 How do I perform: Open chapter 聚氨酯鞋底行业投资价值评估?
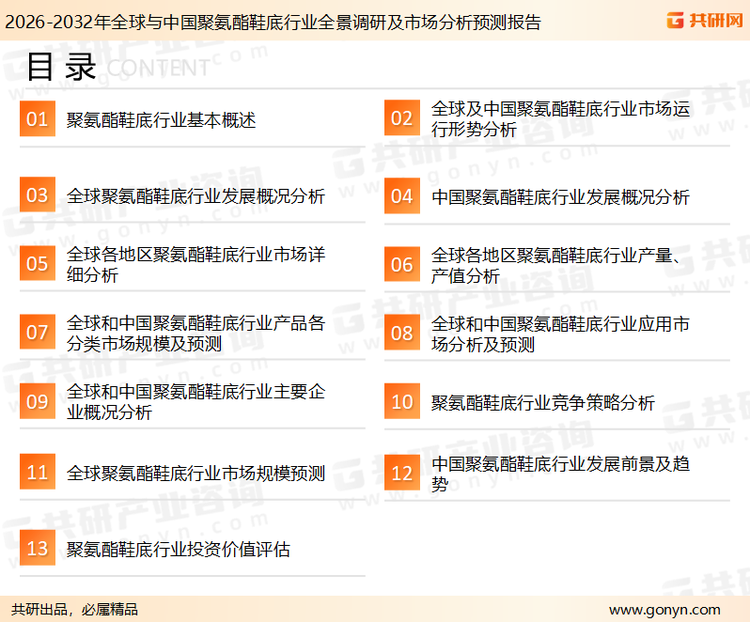[x=178, y=549]
